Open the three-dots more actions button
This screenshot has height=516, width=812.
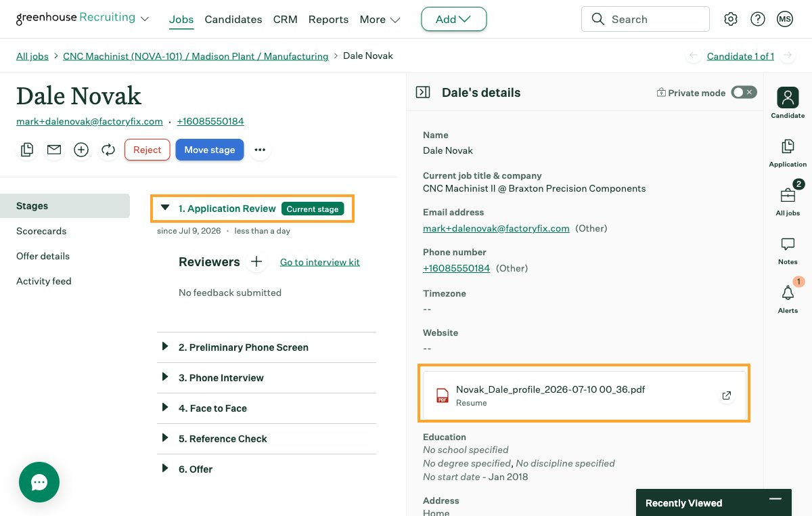pos(260,150)
